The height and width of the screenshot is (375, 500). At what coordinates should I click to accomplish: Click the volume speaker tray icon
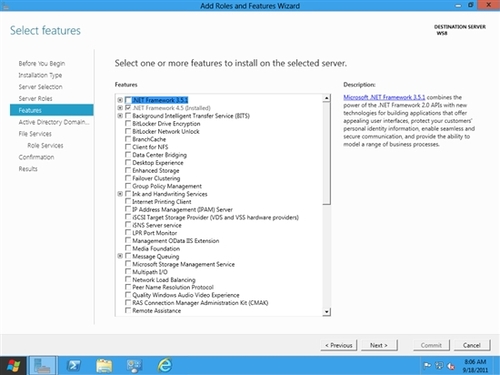pos(451,366)
